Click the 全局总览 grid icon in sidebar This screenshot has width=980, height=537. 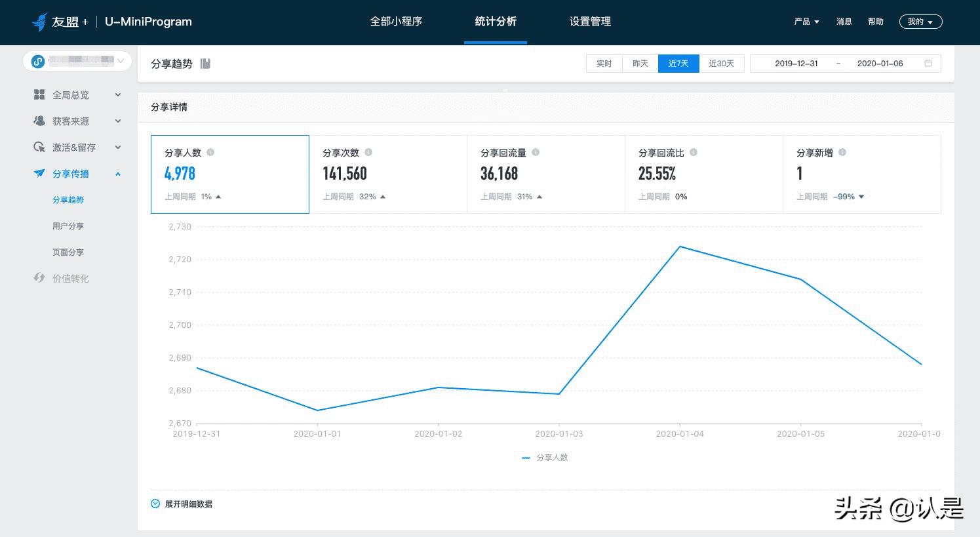point(39,94)
